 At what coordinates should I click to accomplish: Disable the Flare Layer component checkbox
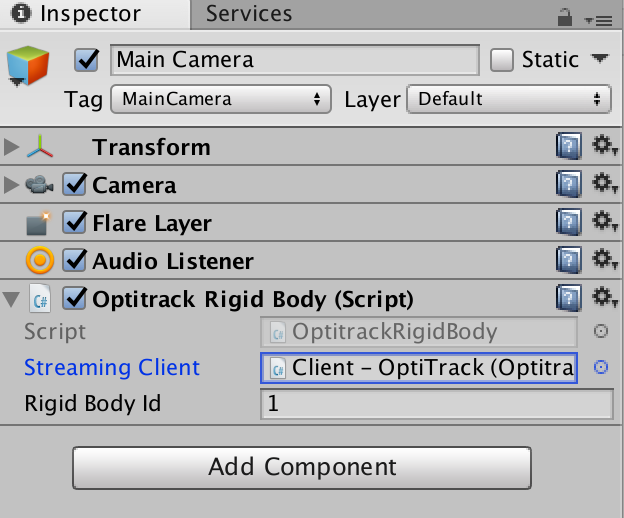74,222
